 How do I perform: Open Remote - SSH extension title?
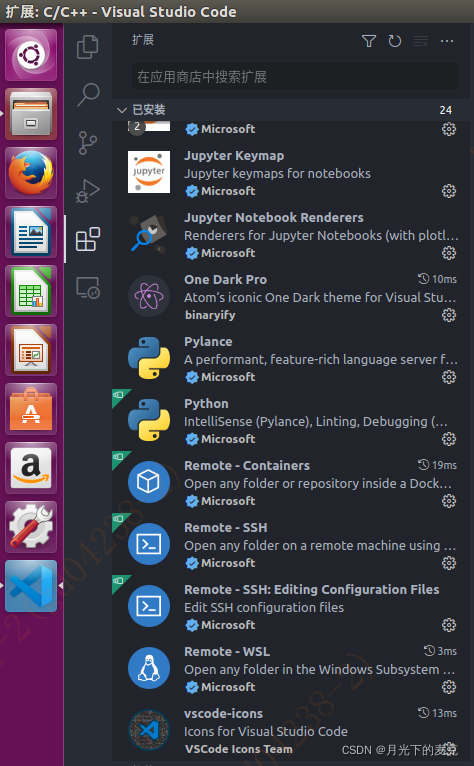pyautogui.click(x=226, y=528)
